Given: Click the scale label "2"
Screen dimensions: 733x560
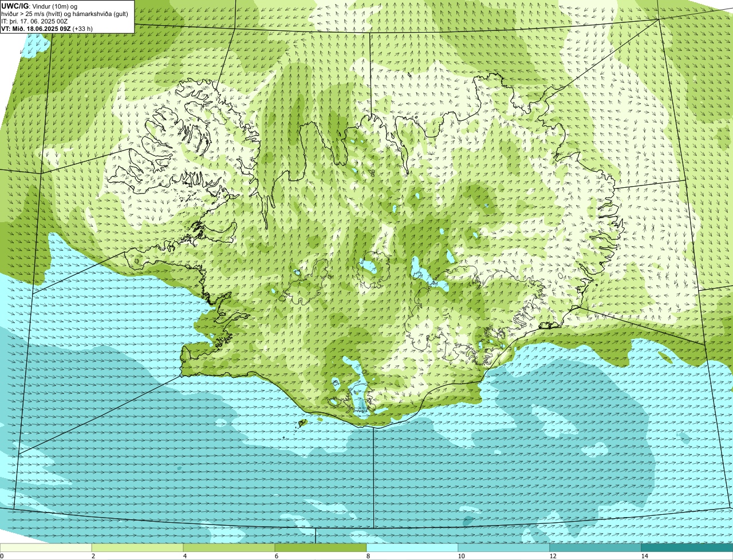Looking at the screenshot, I should pos(93,556).
